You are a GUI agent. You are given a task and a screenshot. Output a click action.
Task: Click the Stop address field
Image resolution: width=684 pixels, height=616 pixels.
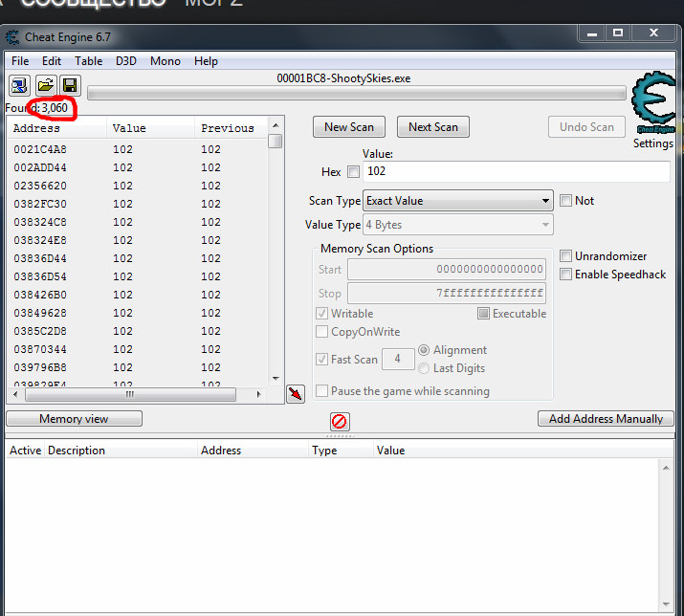click(x=447, y=293)
